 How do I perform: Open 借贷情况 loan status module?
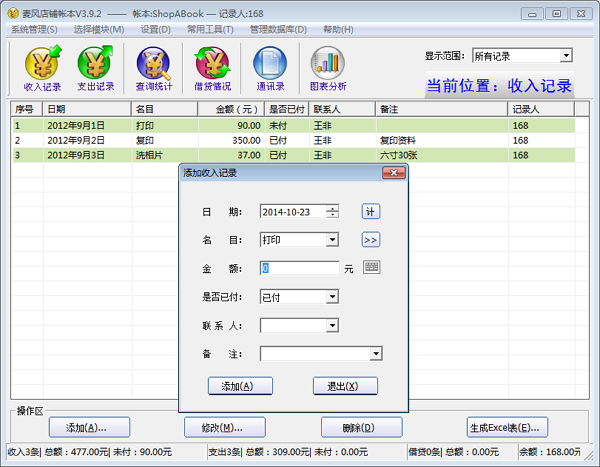(x=213, y=69)
